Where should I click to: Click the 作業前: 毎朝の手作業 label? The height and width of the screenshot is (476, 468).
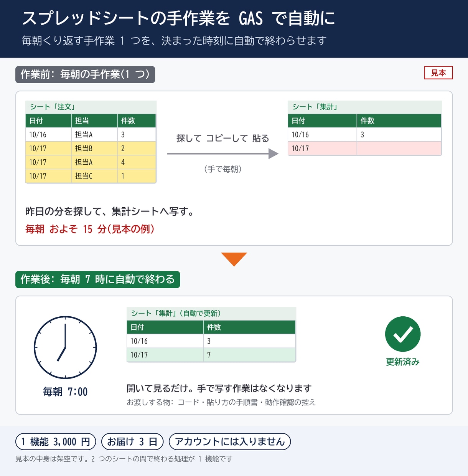(85, 74)
